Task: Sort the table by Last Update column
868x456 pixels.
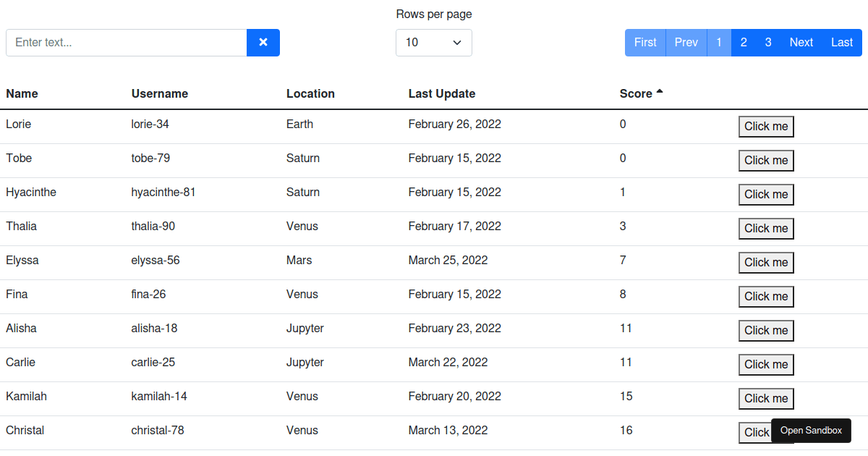Action: 442,93
